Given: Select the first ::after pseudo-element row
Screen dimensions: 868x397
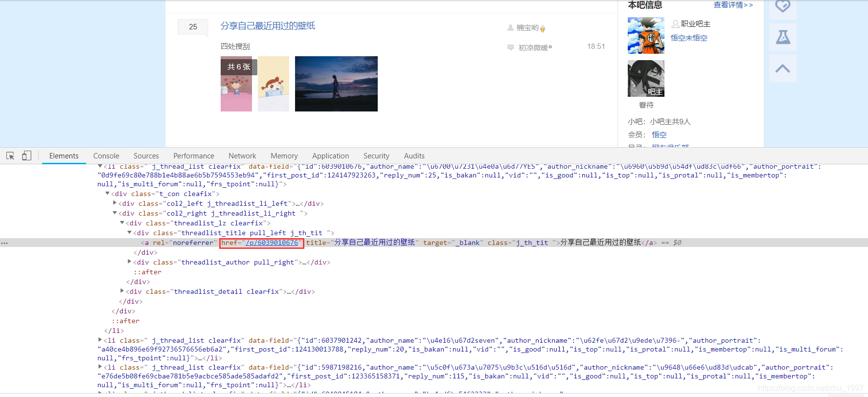Looking at the screenshot, I should [147, 272].
